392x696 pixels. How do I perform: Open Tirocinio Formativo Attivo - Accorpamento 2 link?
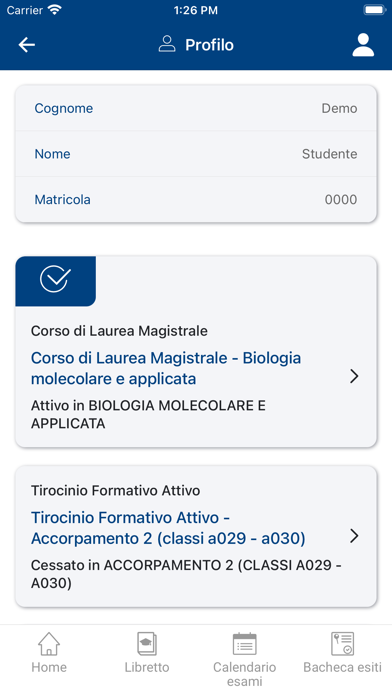168,528
